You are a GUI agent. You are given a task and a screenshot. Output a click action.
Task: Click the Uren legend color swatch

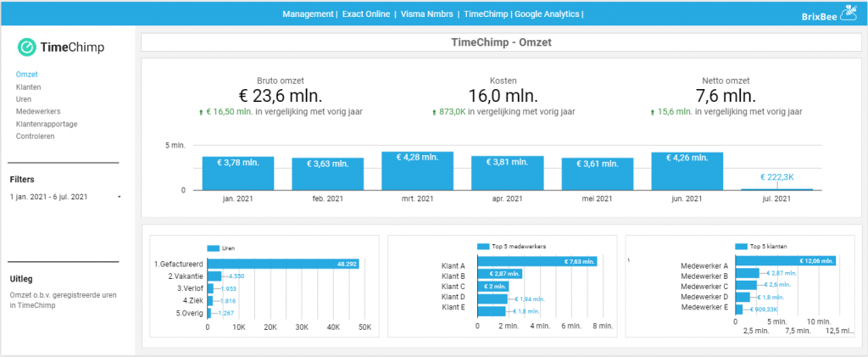[x=214, y=248]
